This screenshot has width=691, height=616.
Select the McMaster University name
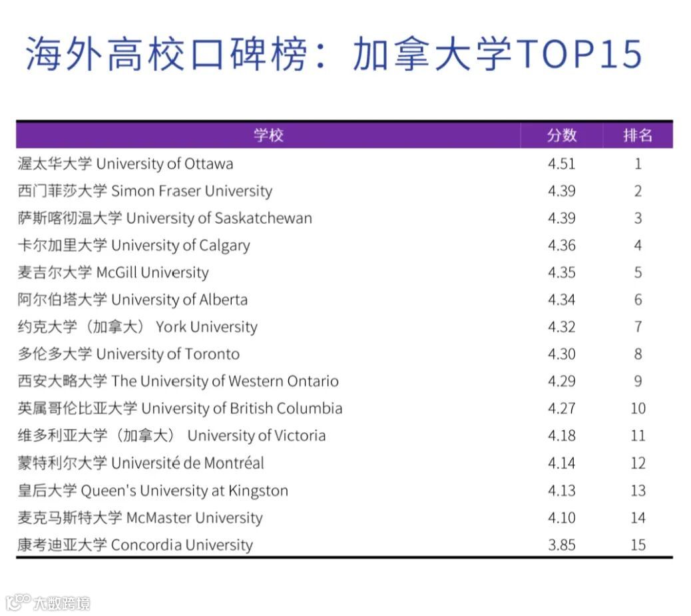point(140,517)
